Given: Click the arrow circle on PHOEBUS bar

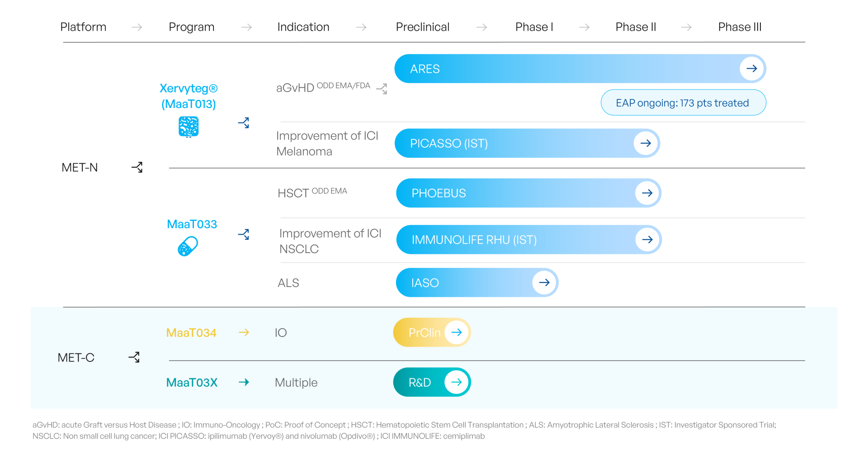Looking at the screenshot, I should tap(647, 193).
